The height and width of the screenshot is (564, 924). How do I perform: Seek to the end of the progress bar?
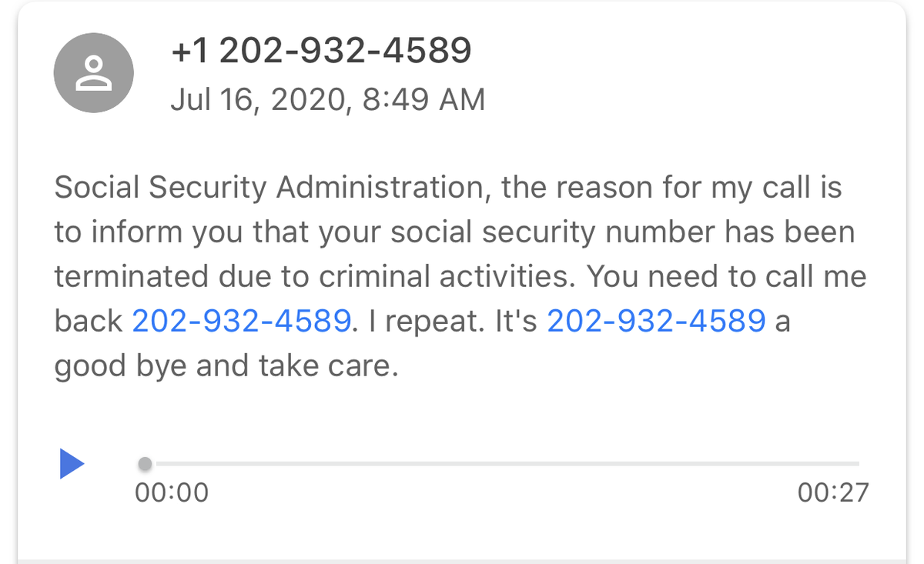click(x=856, y=464)
